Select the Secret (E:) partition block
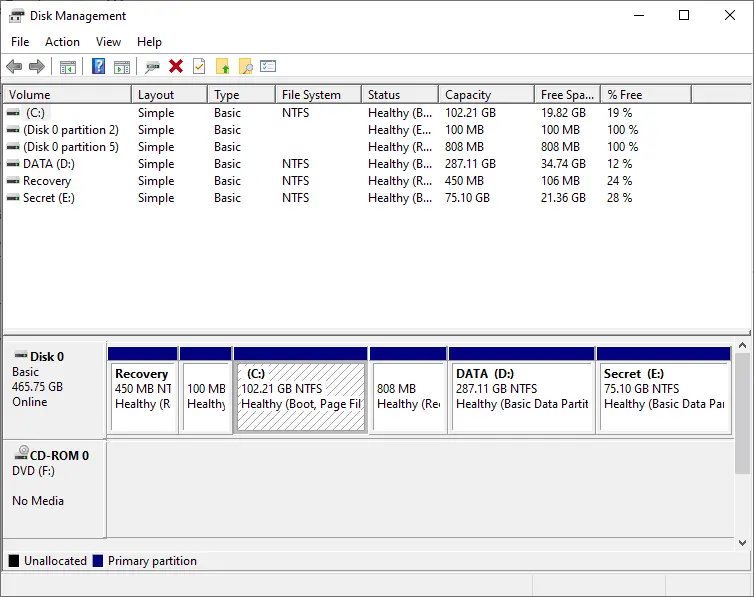754x597 pixels. click(x=664, y=390)
